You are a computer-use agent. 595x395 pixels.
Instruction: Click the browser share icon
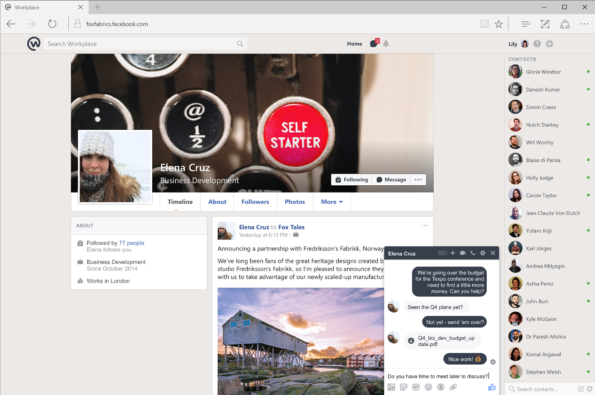coord(565,24)
